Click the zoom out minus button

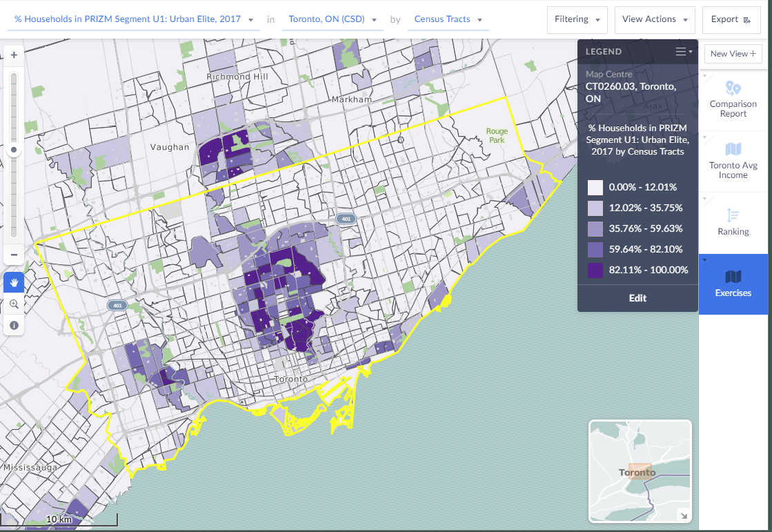[x=14, y=255]
